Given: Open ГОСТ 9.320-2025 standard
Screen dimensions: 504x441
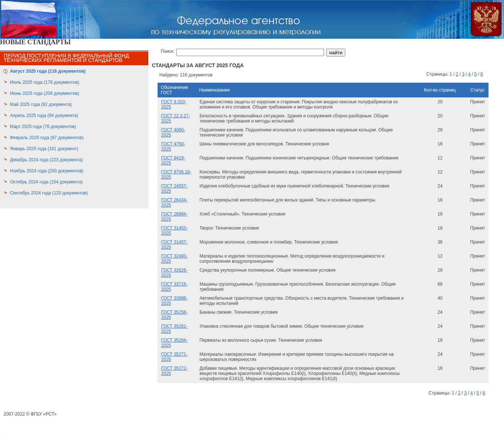Looking at the screenshot, I should click(x=174, y=104).
